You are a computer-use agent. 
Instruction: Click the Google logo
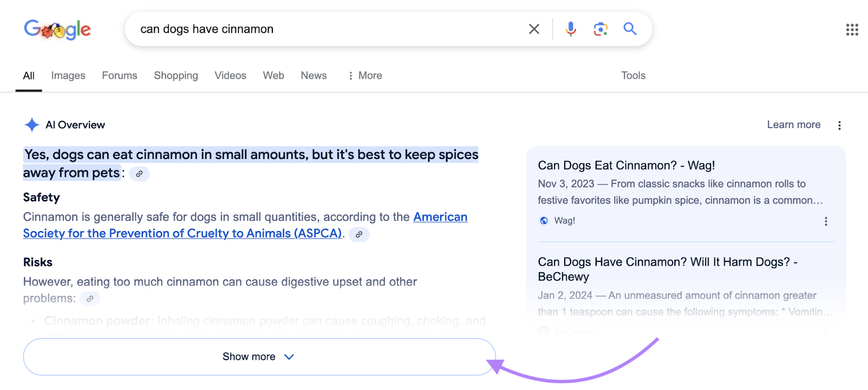(x=58, y=29)
